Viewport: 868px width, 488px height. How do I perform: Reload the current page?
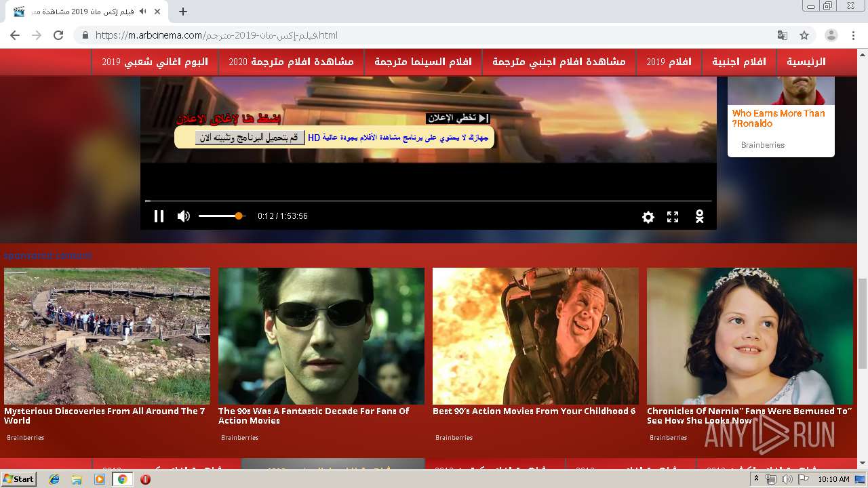(58, 35)
